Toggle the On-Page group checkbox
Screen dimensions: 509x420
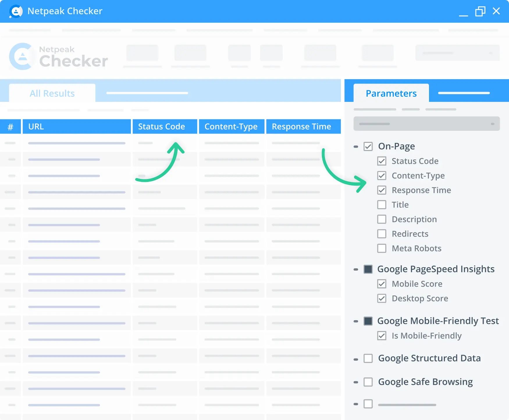[368, 146]
